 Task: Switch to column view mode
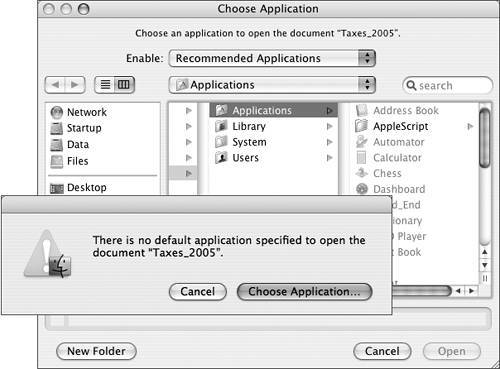point(124,85)
